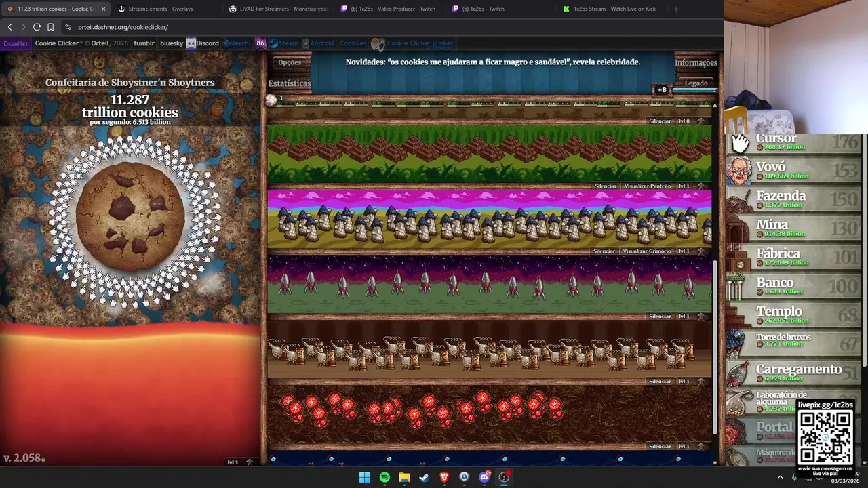Click the browser reload button
This screenshot has width=868, height=488.
click(x=37, y=27)
